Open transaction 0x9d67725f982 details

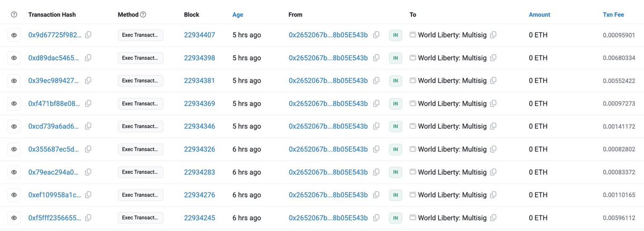[x=55, y=35]
